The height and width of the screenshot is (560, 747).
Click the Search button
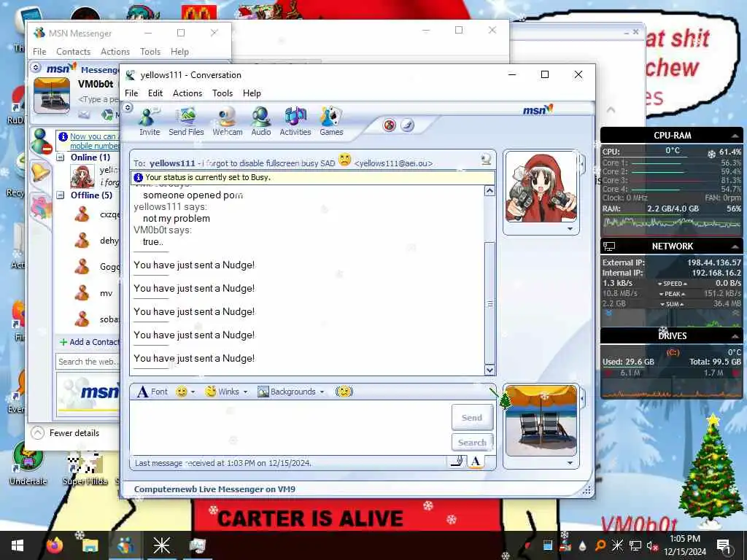point(472,443)
